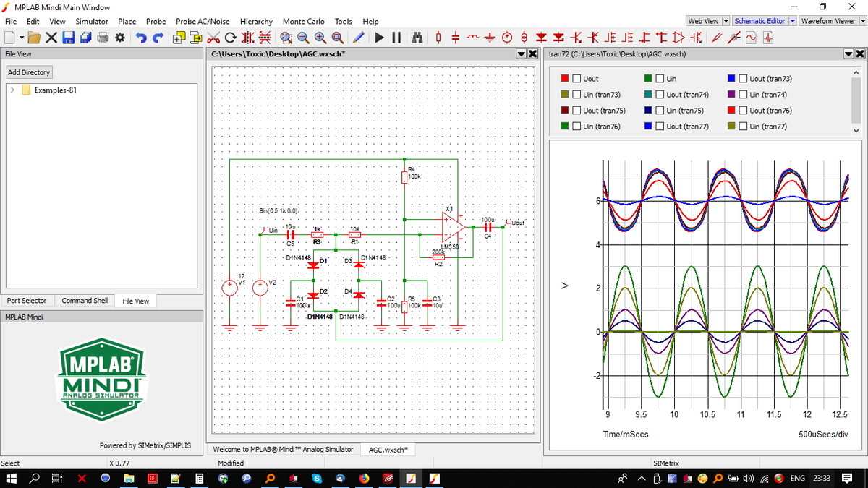Screen dimensions: 868x488
Task: Open search with binoculars icon
Action: [x=417, y=38]
